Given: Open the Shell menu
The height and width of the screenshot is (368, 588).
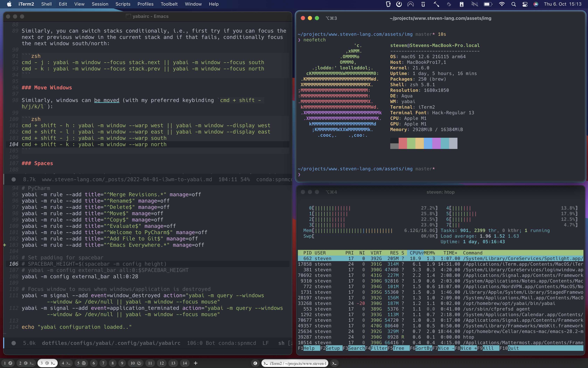Looking at the screenshot, I should [46, 4].
